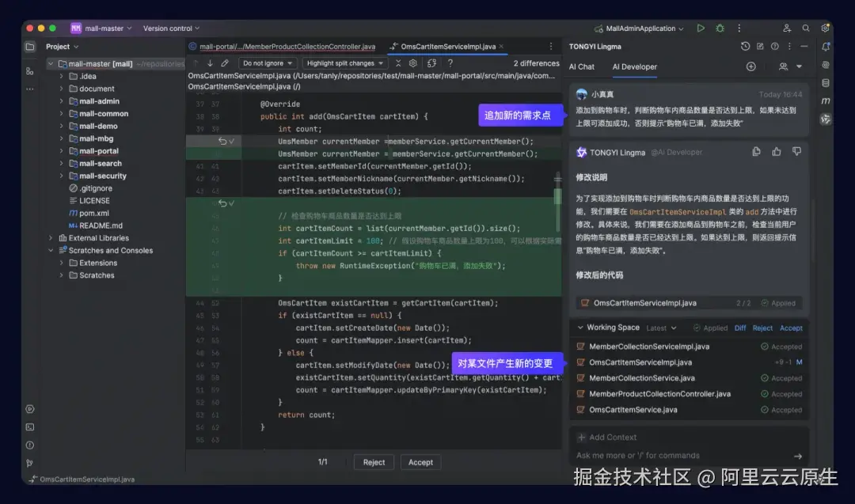Open notifications bell on right sidebar
This screenshot has height=504, width=855.
[826, 47]
